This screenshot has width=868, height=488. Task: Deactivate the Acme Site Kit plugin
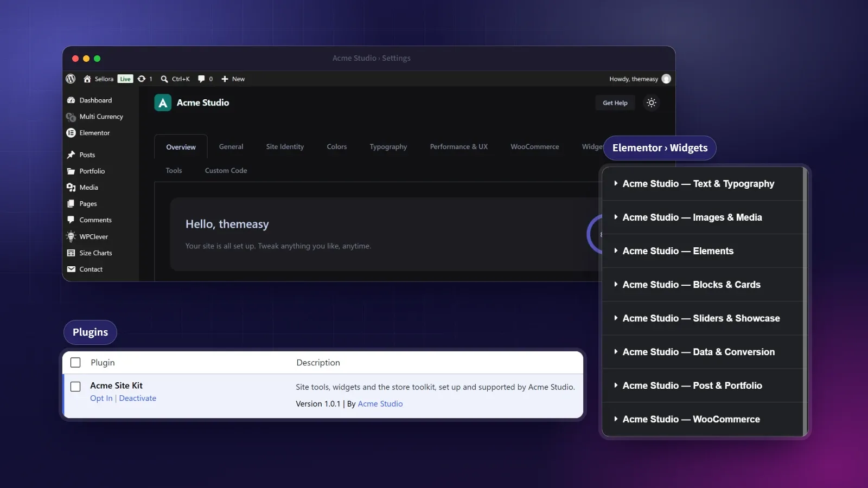(138, 398)
